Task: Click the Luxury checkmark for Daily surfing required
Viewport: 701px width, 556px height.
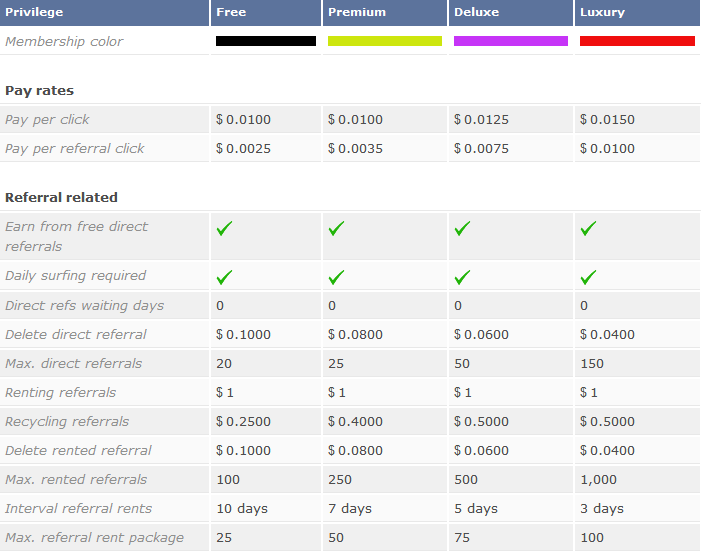Action: [x=588, y=277]
